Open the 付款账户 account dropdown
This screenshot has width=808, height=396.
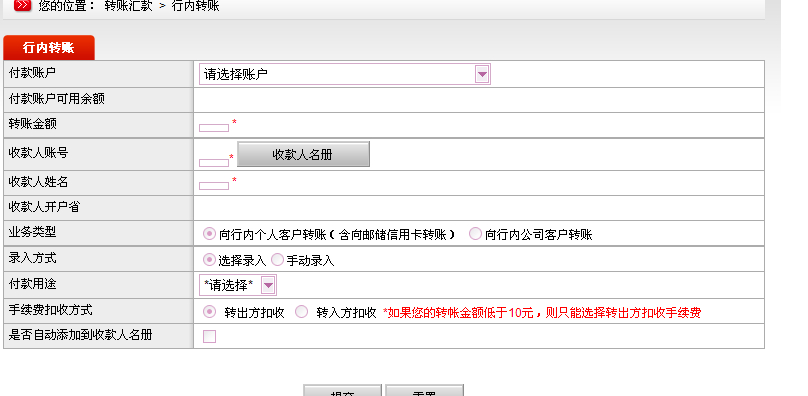click(x=344, y=74)
